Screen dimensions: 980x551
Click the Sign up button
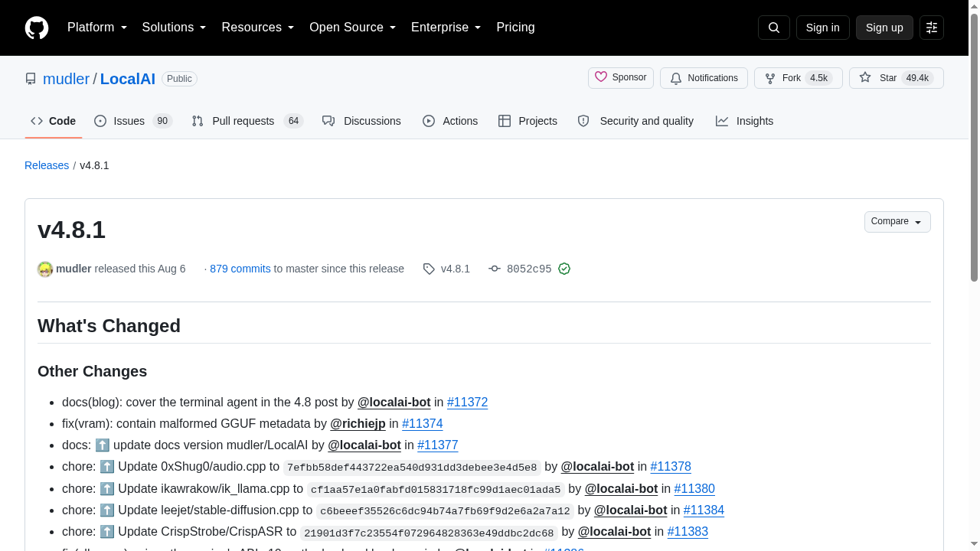pos(884,28)
